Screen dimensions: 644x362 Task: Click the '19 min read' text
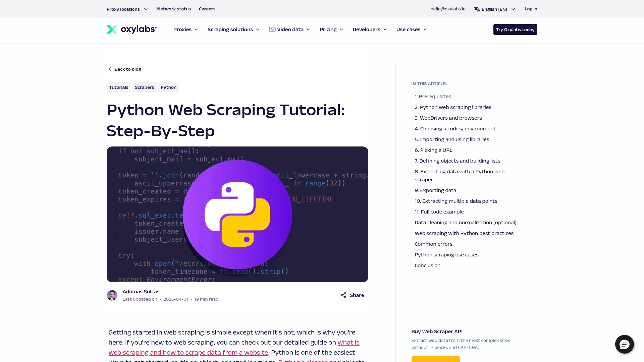point(206,299)
